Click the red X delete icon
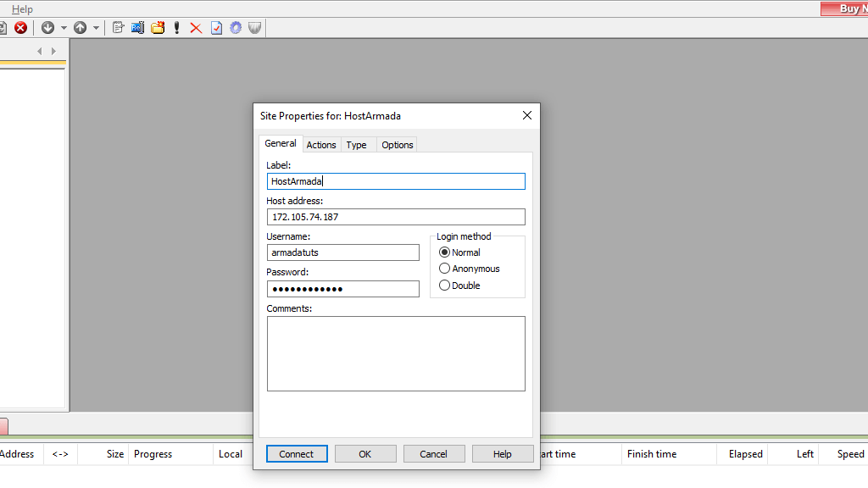 point(196,28)
